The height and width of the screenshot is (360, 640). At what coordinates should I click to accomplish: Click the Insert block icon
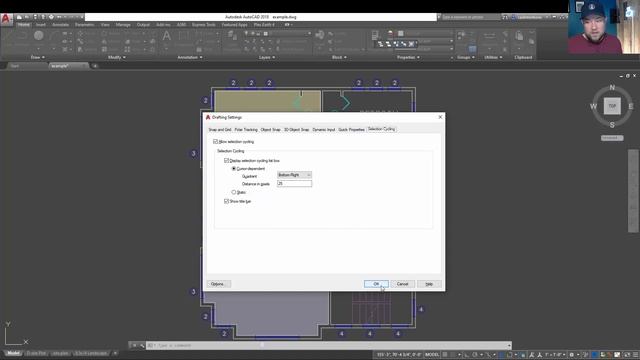[x=320, y=36]
